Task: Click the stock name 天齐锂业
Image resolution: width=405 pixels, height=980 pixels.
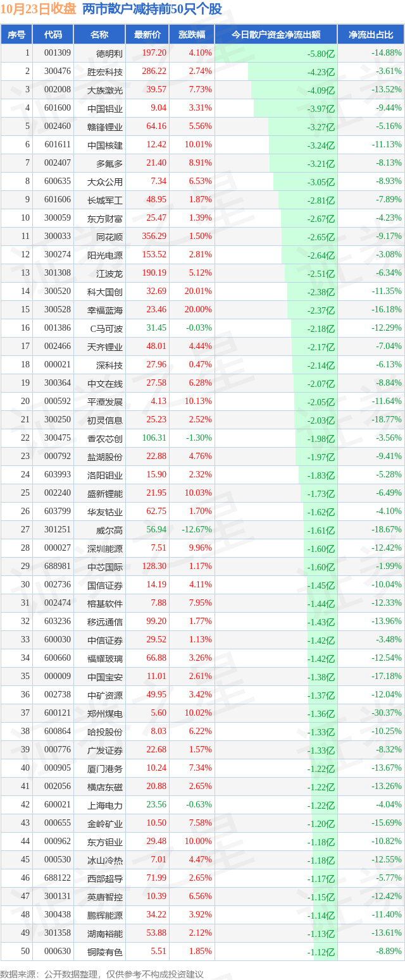Action: (x=104, y=346)
